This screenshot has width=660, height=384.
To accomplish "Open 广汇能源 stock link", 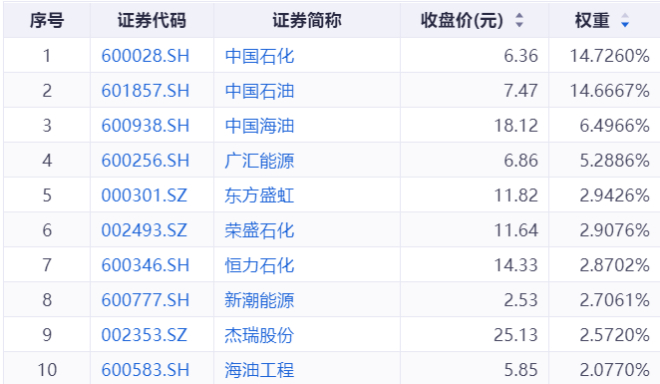I will coord(259,160).
